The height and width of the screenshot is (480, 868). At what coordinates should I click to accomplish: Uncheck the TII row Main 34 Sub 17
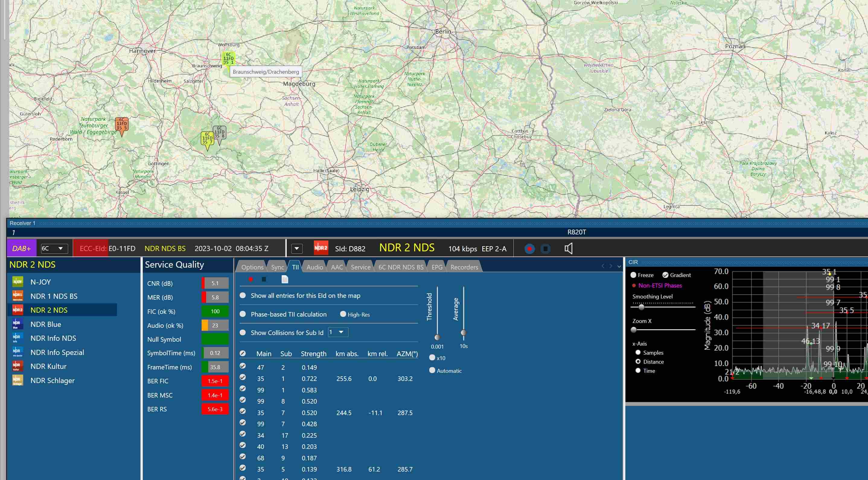(x=243, y=434)
